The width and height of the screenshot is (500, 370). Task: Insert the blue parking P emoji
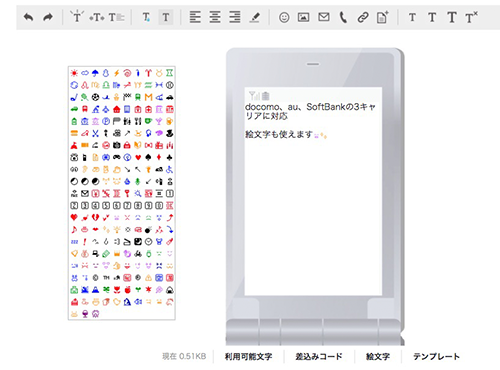tap(106, 121)
